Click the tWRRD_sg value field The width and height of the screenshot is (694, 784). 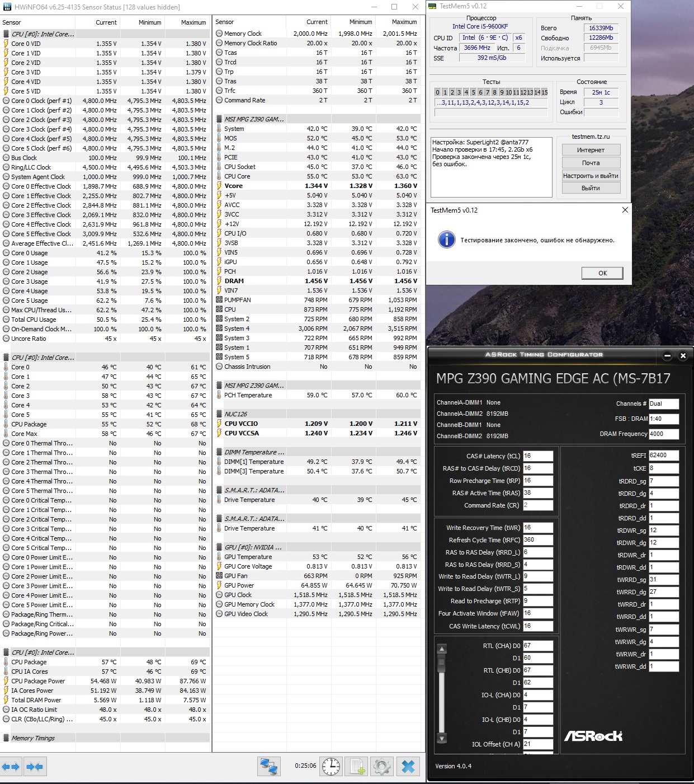tap(664, 580)
